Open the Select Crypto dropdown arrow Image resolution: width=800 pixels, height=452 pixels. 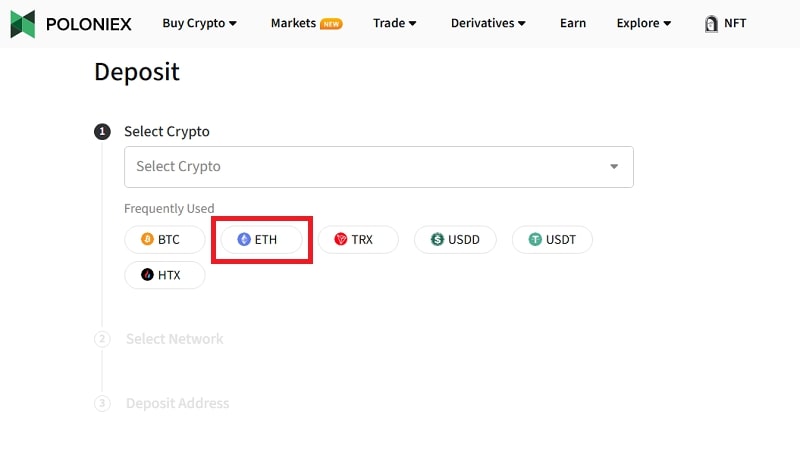[614, 167]
